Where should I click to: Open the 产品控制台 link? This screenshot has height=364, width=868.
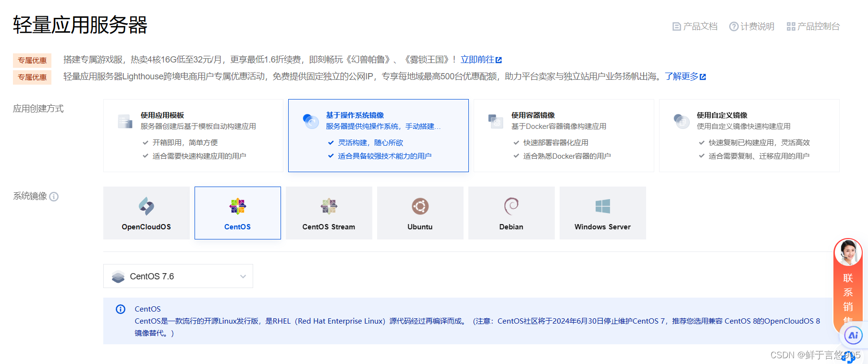point(813,26)
